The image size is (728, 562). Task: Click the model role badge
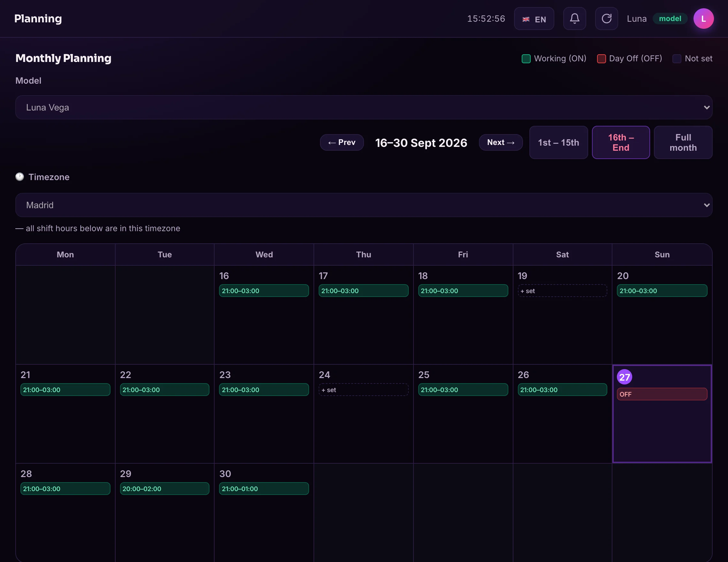670,19
